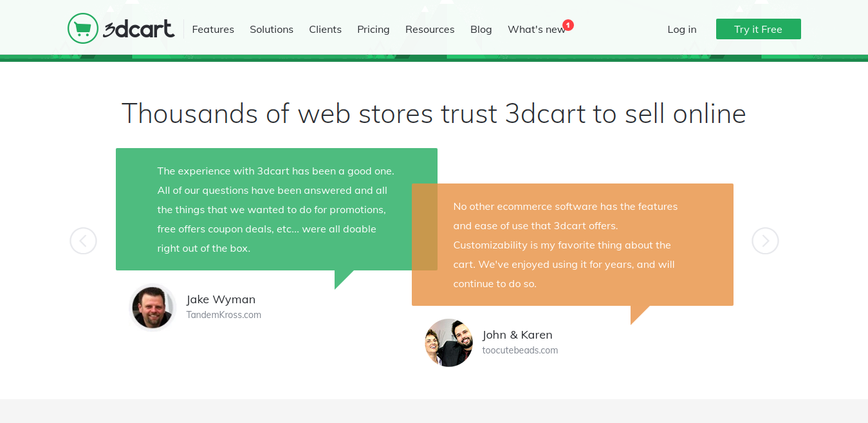Select the Log in option
868x423 pixels.
[681, 29]
